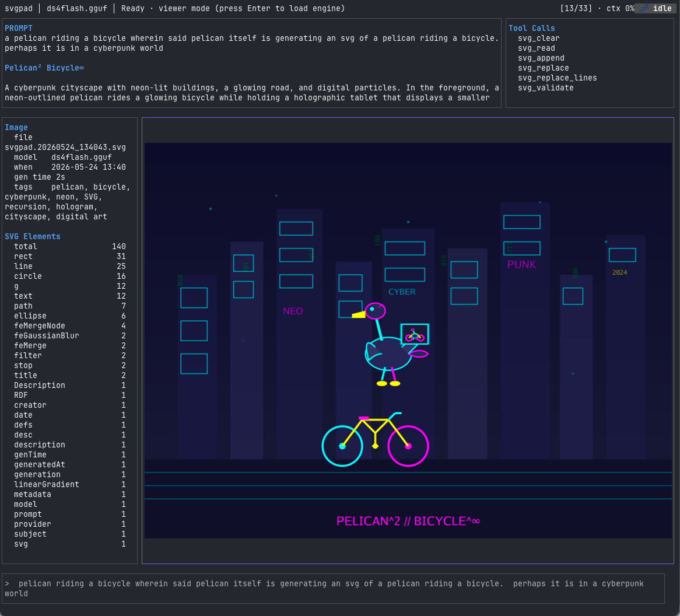Click the SVG Elements heading
This screenshot has height=616, width=680.
33,236
